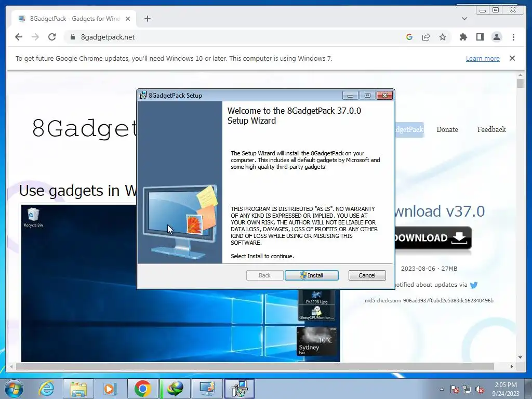Open Chrome extensions puzzle icon
Image resolution: width=532 pixels, height=399 pixels.
click(463, 37)
